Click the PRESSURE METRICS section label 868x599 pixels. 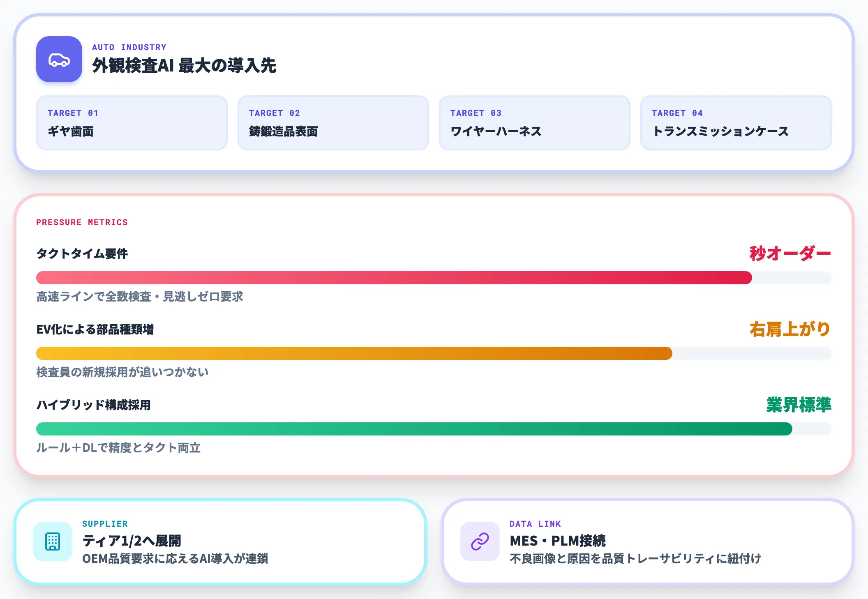(82, 222)
